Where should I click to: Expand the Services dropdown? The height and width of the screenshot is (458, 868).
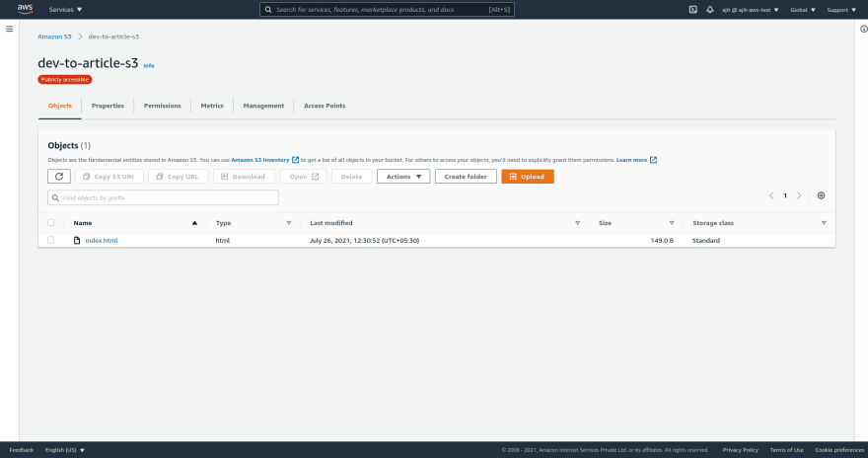(x=65, y=10)
